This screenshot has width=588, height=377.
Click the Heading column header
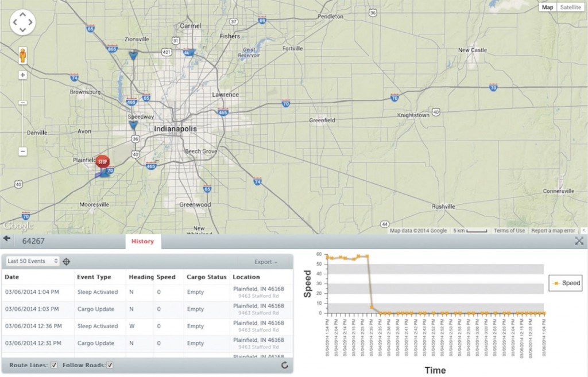[141, 277]
